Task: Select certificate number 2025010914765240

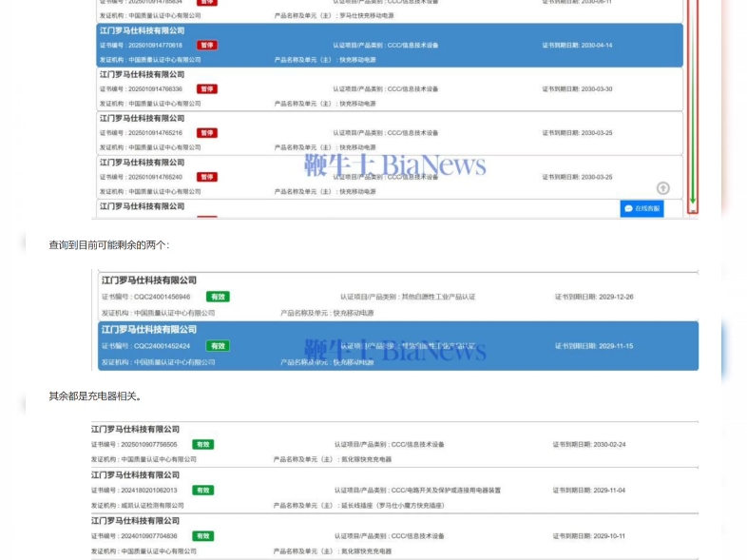Action: coord(155,177)
